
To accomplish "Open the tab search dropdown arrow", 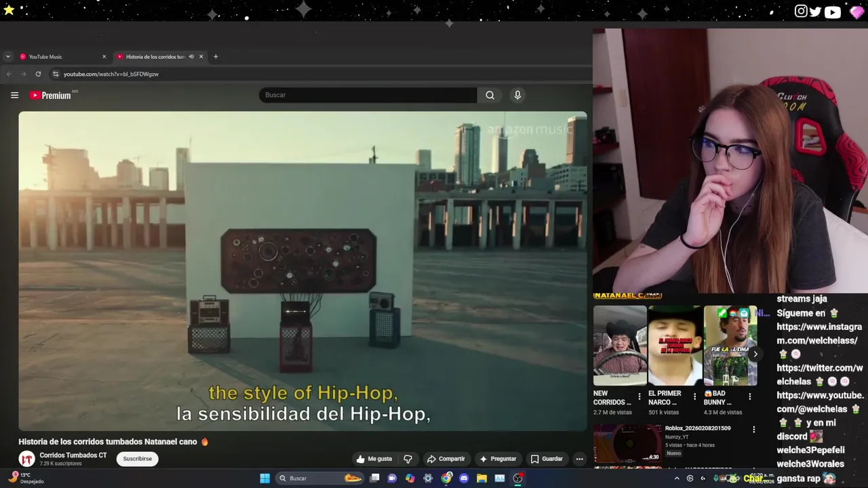I will tap(7, 56).
